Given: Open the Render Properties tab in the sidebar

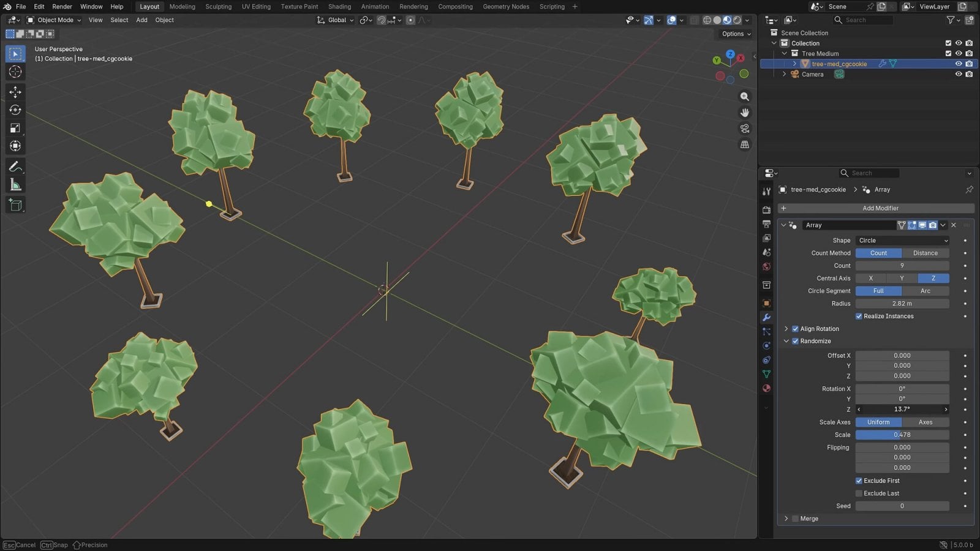Looking at the screenshot, I should coord(766,210).
